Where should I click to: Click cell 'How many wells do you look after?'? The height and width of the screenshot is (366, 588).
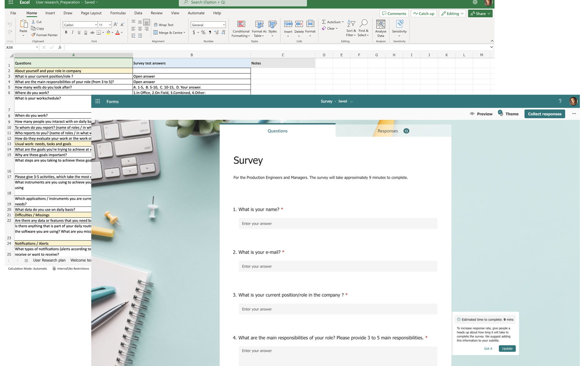tap(73, 87)
